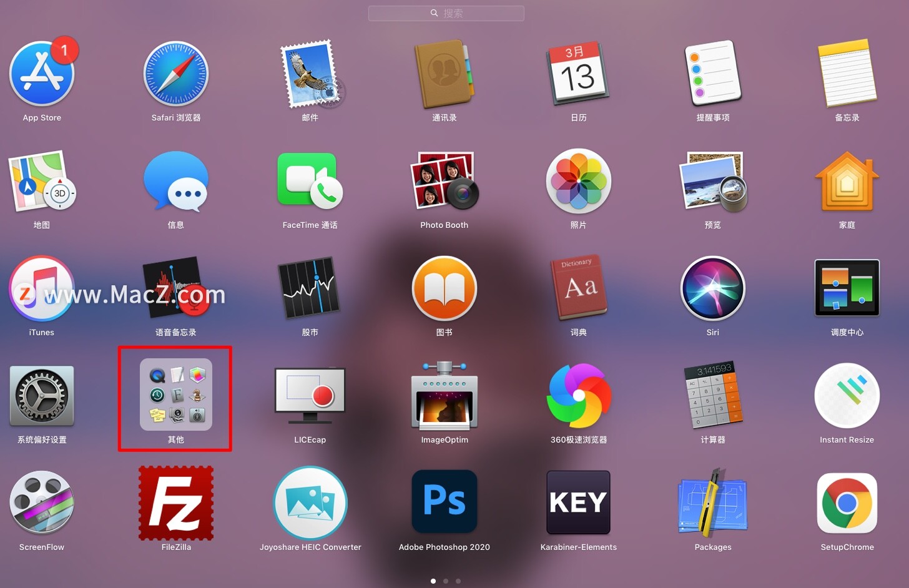Select the first Launchpad page dot
Viewport: 909px width, 588px height.
pyautogui.click(x=433, y=581)
